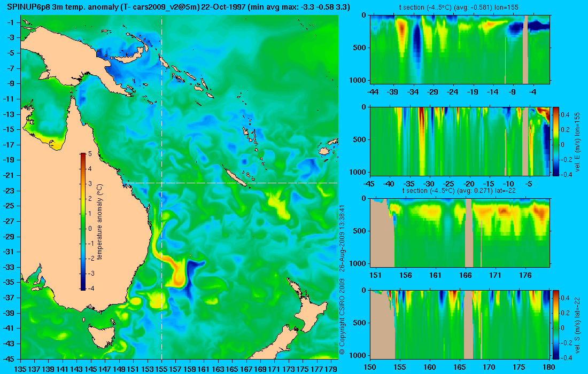Click the "temperature anomaly (°C)" color bar label
Image resolution: width=588 pixels, height=374 pixels.
pos(99,222)
